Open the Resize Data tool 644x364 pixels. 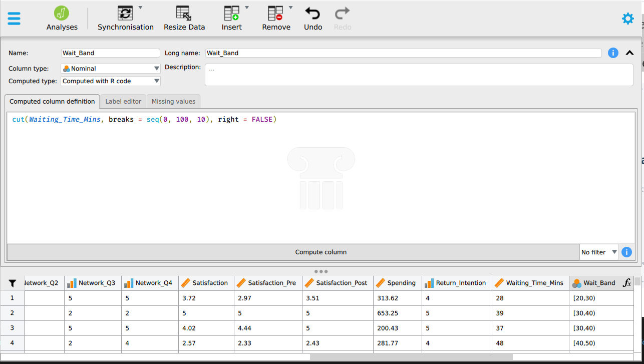pos(184,19)
